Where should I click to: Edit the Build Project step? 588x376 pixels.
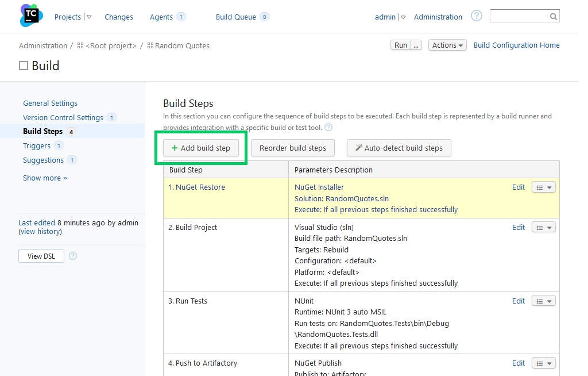[x=519, y=227]
